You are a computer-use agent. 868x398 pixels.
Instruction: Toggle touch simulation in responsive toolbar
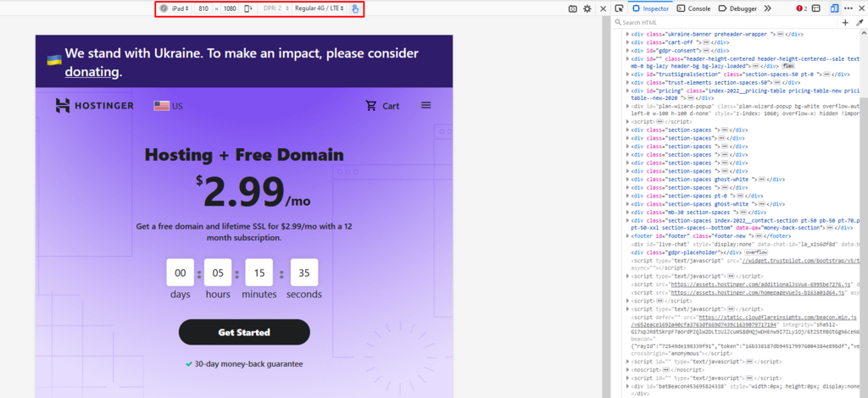(356, 8)
